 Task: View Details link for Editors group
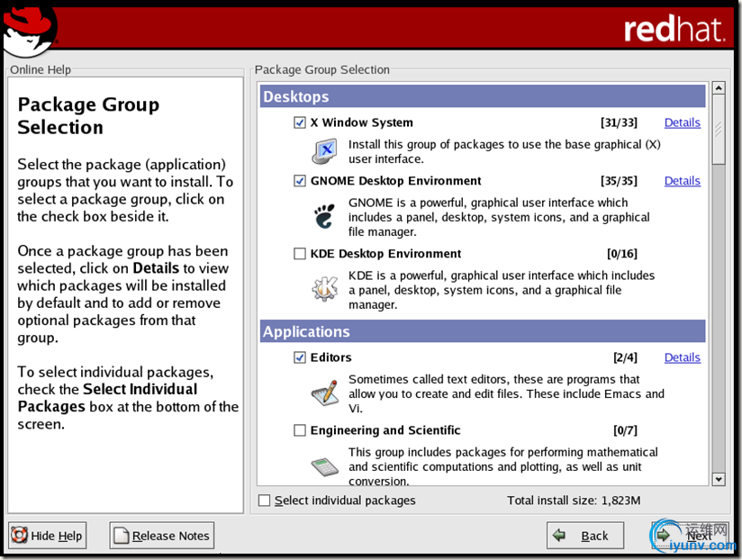(682, 357)
